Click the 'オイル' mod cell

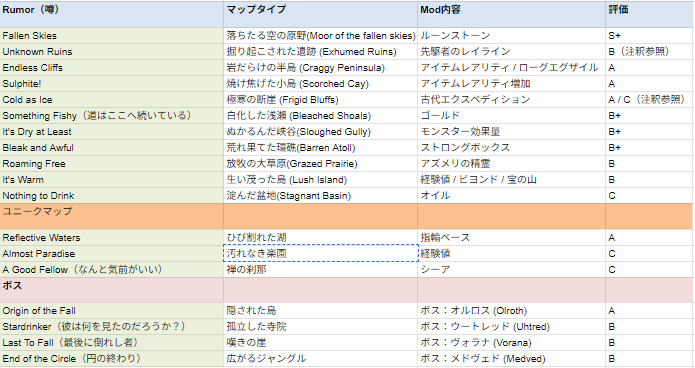(x=511, y=196)
